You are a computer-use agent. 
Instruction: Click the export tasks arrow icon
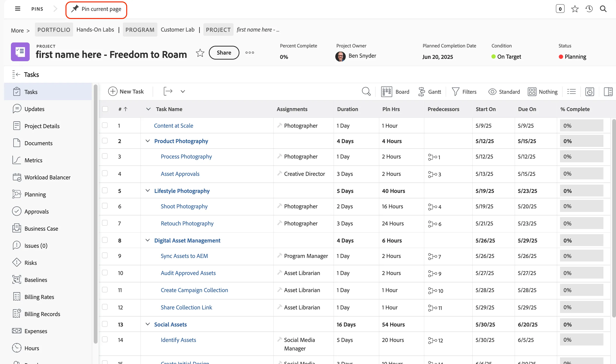point(168,91)
